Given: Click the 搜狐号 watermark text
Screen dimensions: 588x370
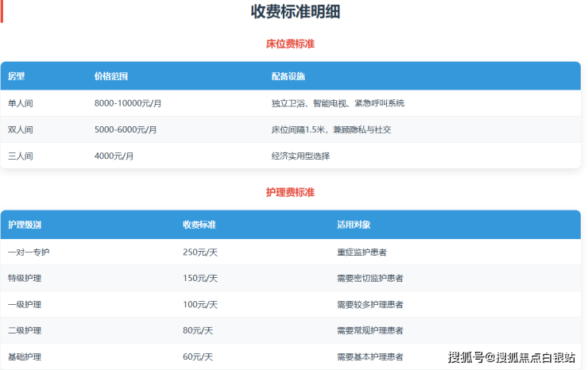Looking at the screenshot, I should coord(466,358).
